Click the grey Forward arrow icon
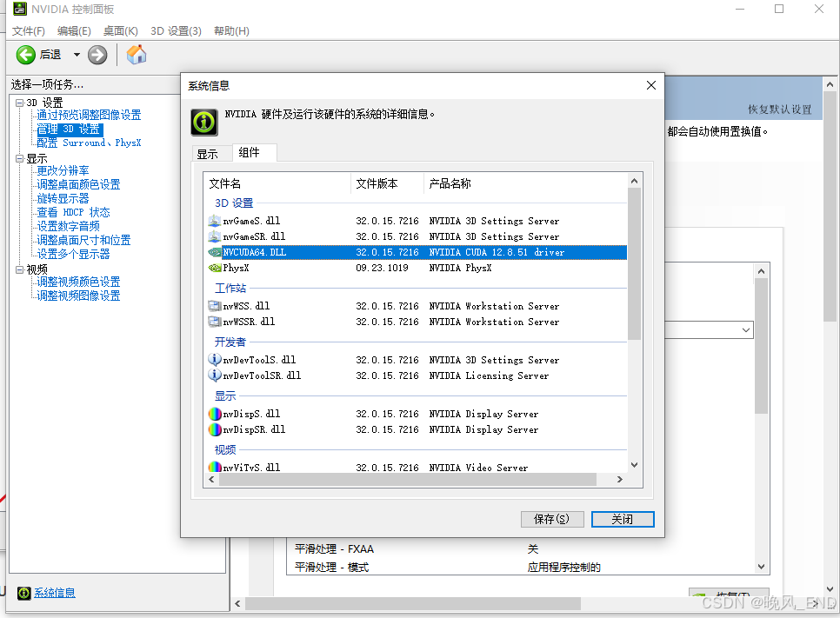This screenshot has height=618, width=840. [97, 55]
